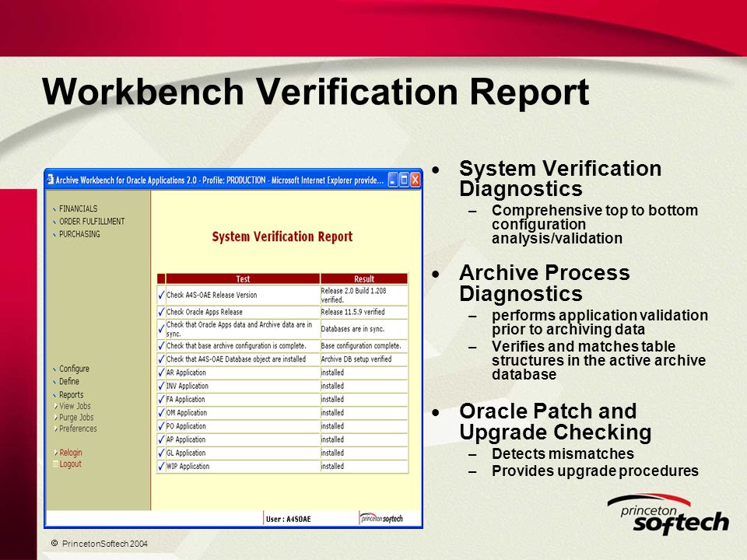Click checkmark for Check A4S-OAE Release Version
Screen dimensions: 747x560
coord(161,296)
